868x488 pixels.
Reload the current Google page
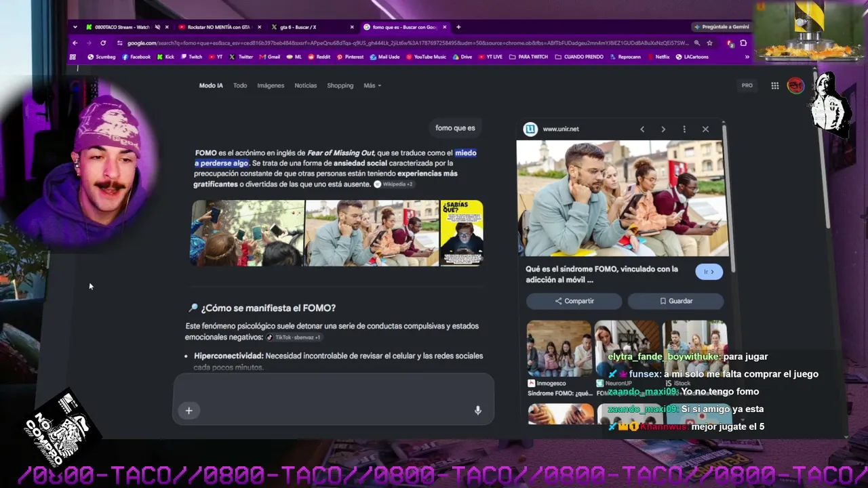(103, 43)
